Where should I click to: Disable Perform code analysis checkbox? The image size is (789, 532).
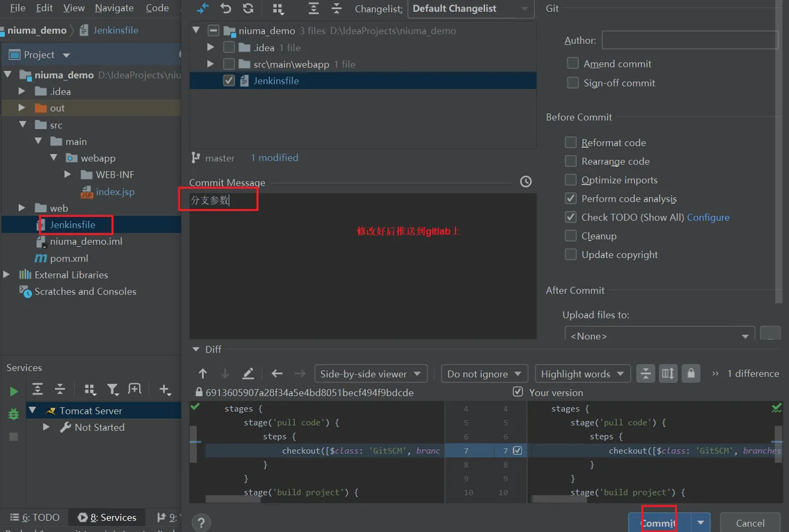[x=571, y=198]
